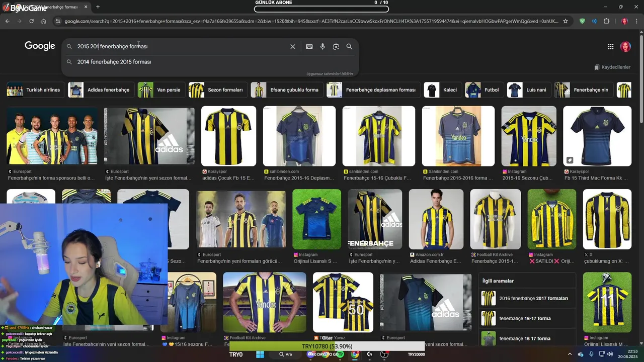
Task: Open the Chrome three-dot menu
Action: tap(636, 21)
